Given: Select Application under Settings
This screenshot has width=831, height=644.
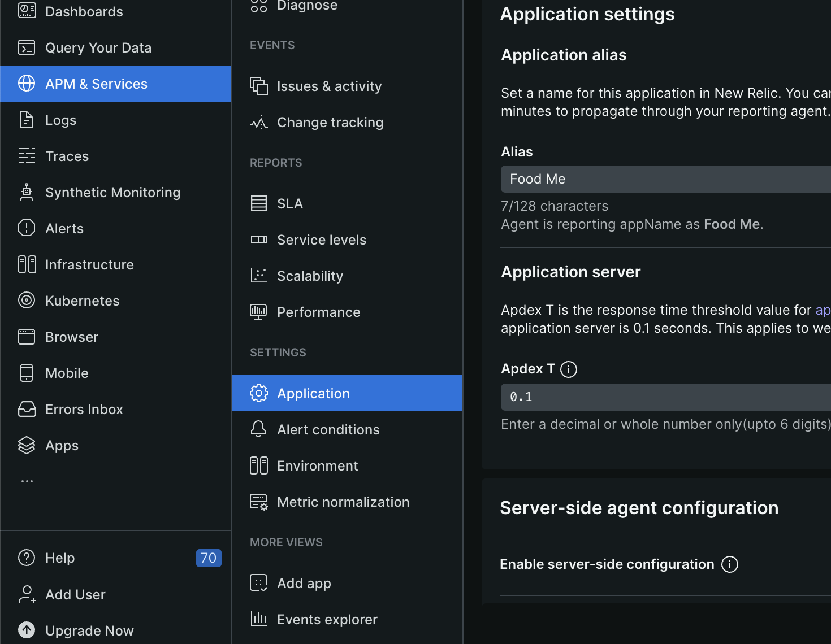Looking at the screenshot, I should coord(347,393).
